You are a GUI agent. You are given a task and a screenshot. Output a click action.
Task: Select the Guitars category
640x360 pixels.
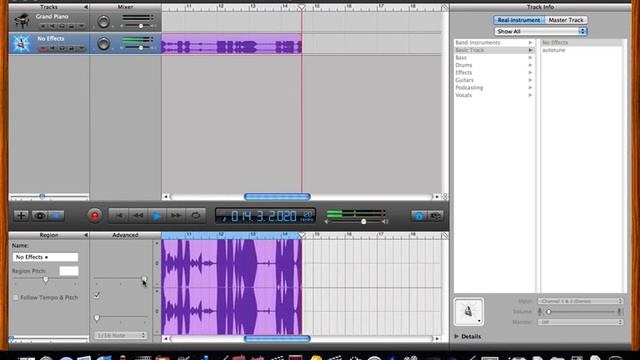pos(494,80)
